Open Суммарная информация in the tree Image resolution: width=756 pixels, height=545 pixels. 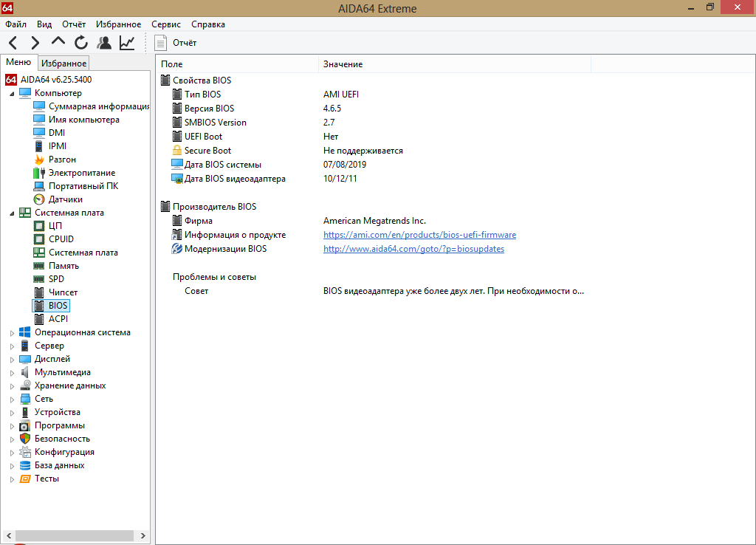[x=91, y=106]
